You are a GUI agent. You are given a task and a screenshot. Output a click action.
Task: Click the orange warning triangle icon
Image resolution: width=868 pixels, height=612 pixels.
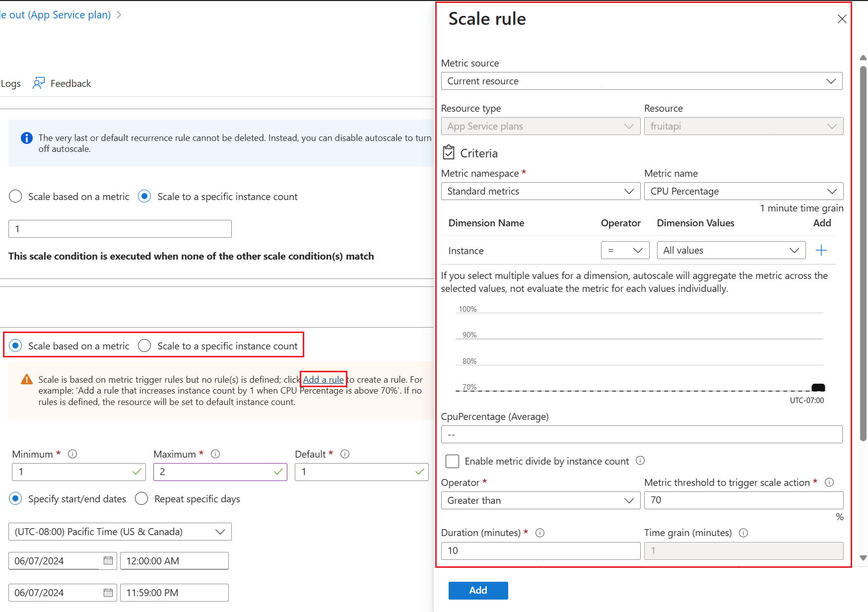click(x=27, y=380)
